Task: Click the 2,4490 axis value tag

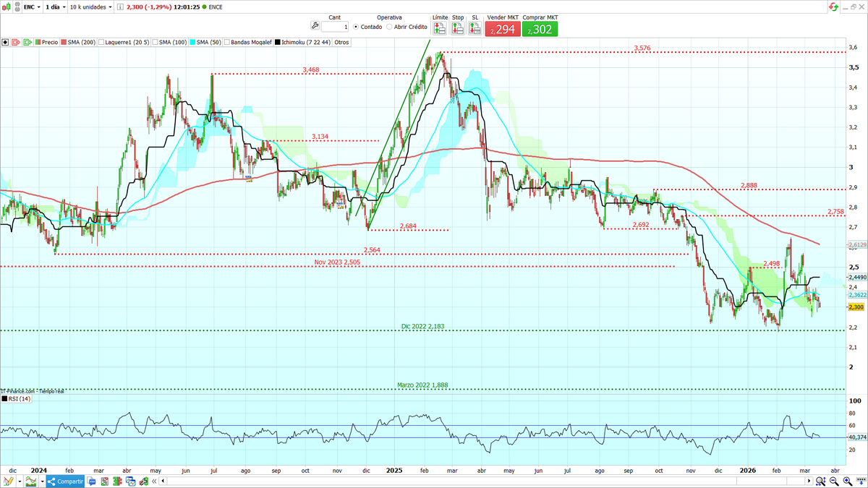Action: 856,277
